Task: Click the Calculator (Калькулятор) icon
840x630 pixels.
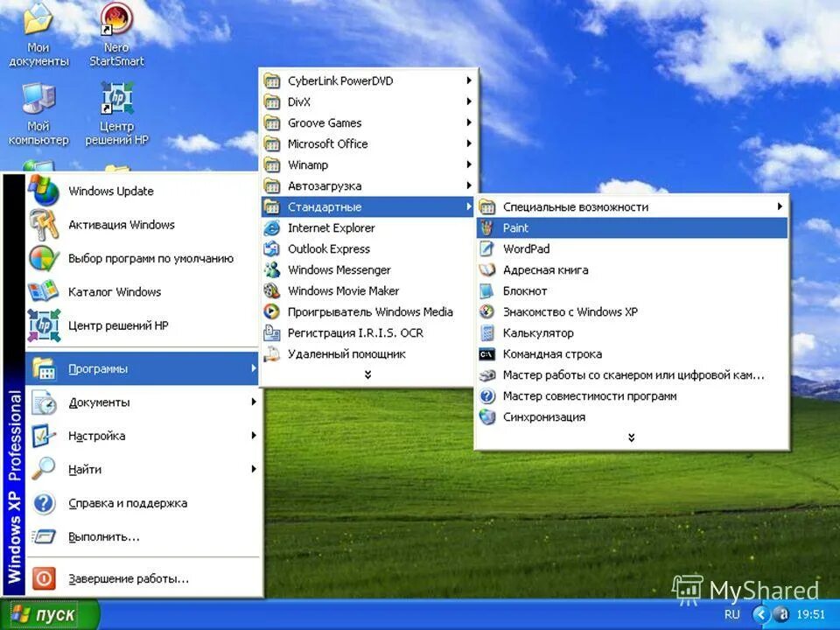Action: [487, 332]
